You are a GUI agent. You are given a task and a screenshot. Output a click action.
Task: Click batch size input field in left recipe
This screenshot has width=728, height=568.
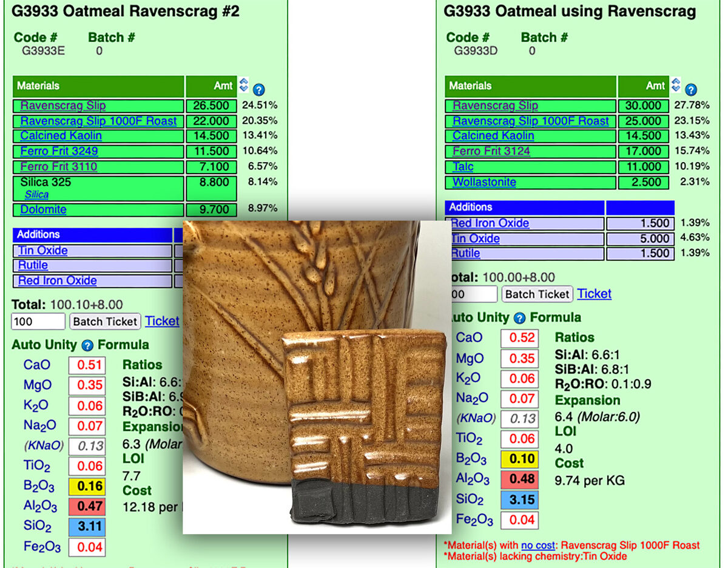click(x=38, y=322)
